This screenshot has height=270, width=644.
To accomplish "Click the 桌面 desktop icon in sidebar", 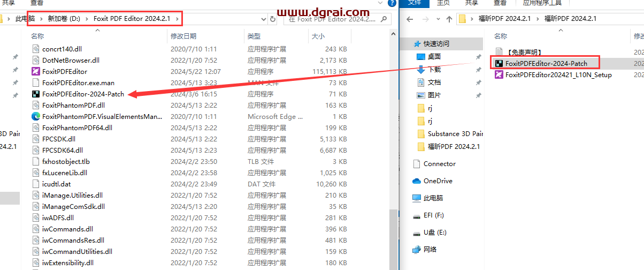I will (421, 56).
